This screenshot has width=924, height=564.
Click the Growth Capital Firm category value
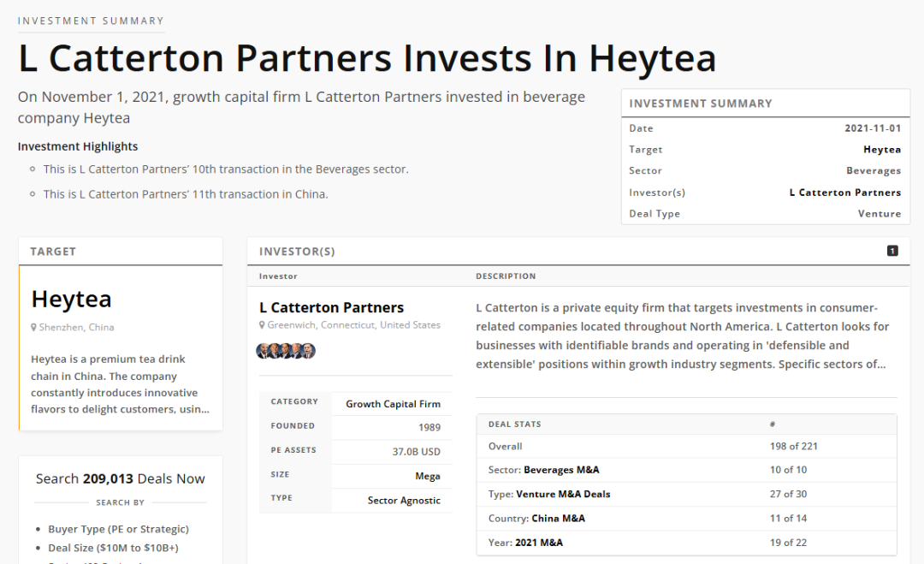(393, 404)
